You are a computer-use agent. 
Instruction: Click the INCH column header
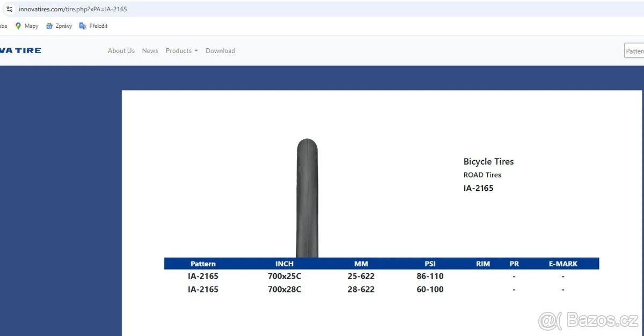coord(284,264)
